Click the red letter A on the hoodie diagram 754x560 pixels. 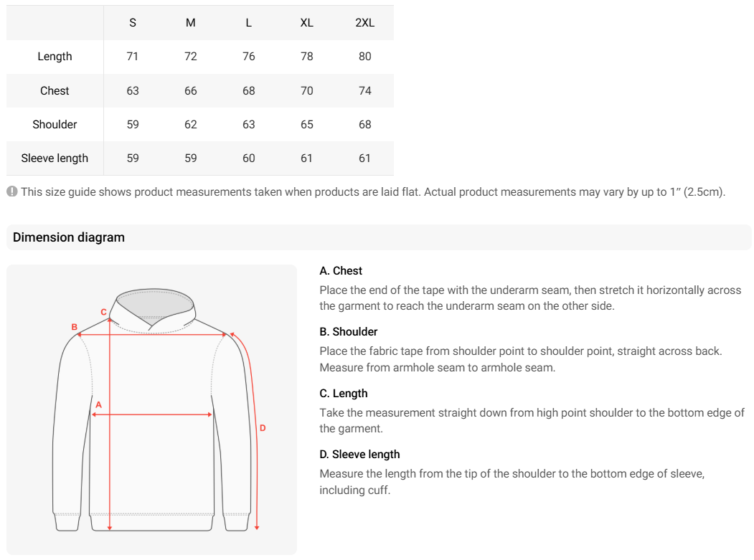point(99,405)
